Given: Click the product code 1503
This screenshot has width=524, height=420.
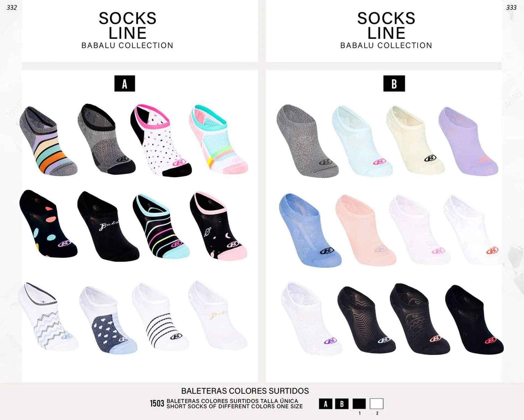Looking at the screenshot, I should point(157,403).
